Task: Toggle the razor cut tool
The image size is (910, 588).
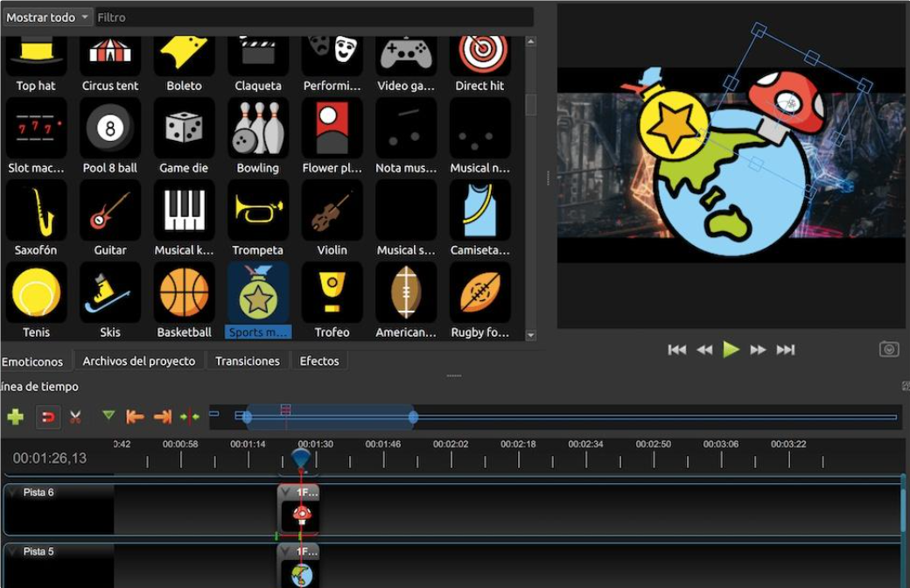Action: [75, 416]
